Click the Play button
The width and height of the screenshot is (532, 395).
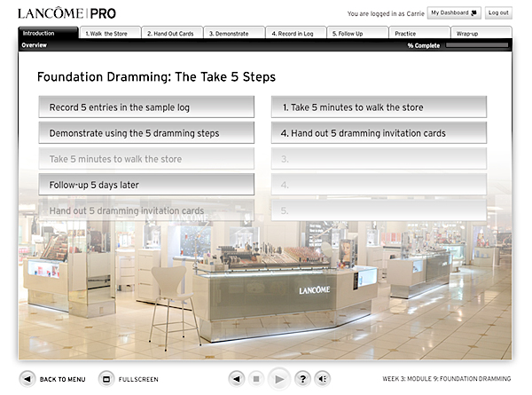[279, 379]
